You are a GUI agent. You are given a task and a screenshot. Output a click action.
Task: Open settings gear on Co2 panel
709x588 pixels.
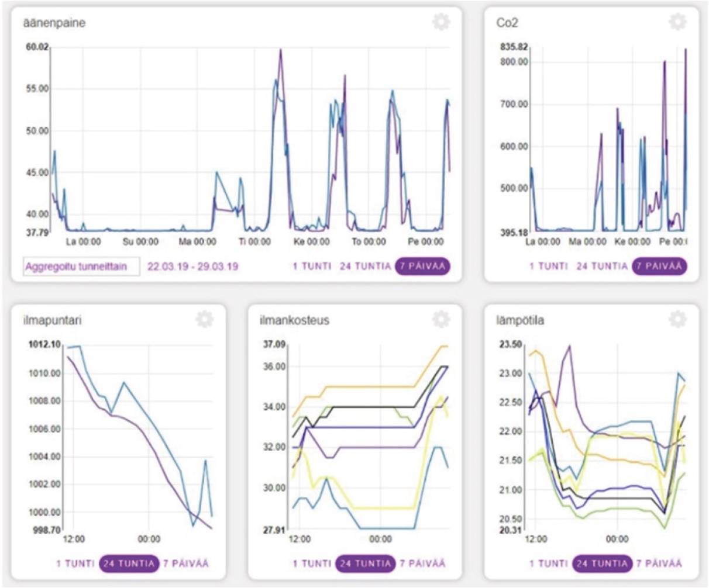[677, 23]
